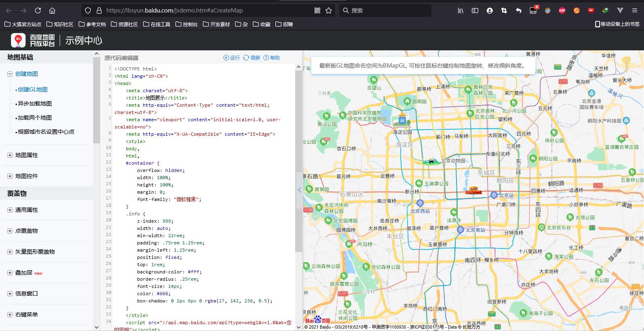Click the Baidu map logo at map bottom
Viewport: 644px width, 331px height.
pyautogui.click(x=318, y=320)
